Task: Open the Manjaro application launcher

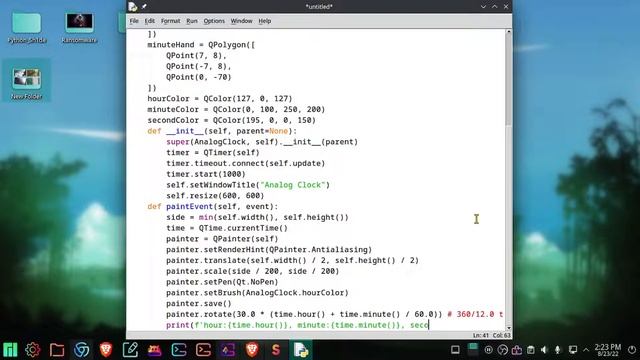Action: 10,350
